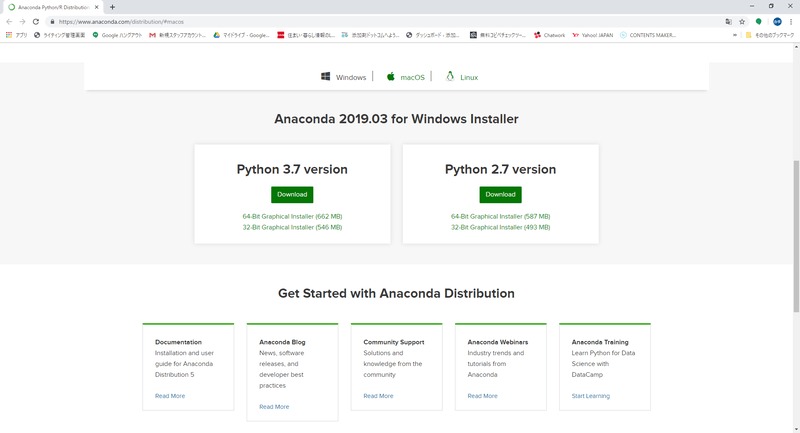800x433 pixels.
Task: Open the ライティング管理画面 bookmark
Action: click(59, 35)
